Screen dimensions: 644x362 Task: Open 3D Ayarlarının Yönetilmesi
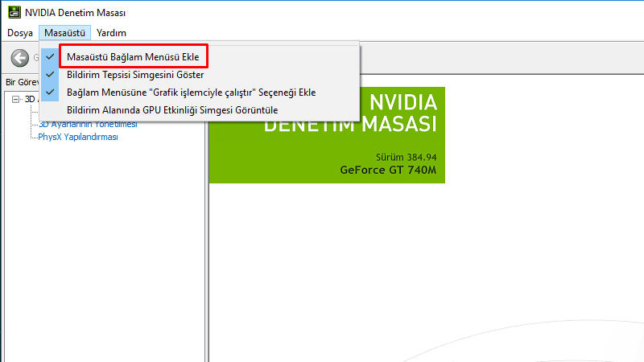tap(89, 125)
